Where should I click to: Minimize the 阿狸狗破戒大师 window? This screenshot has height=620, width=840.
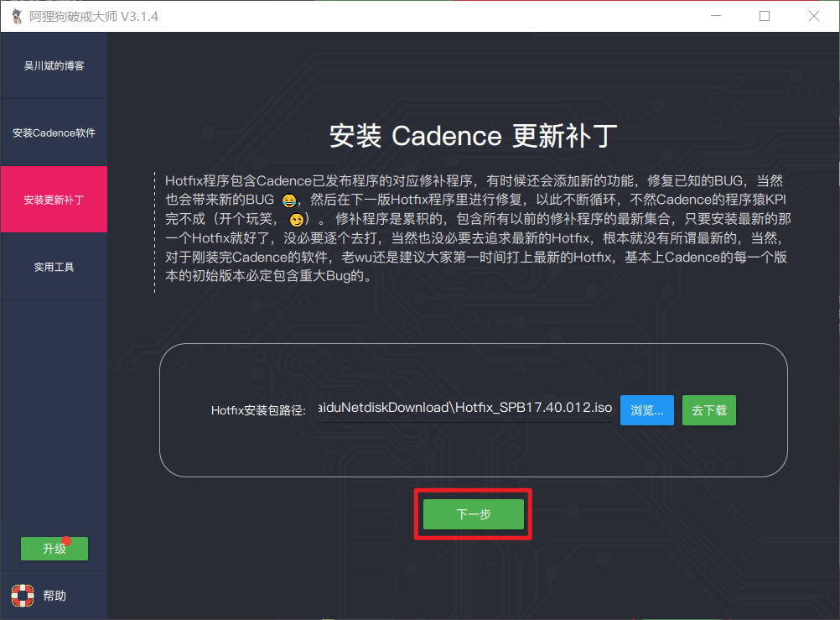715,16
